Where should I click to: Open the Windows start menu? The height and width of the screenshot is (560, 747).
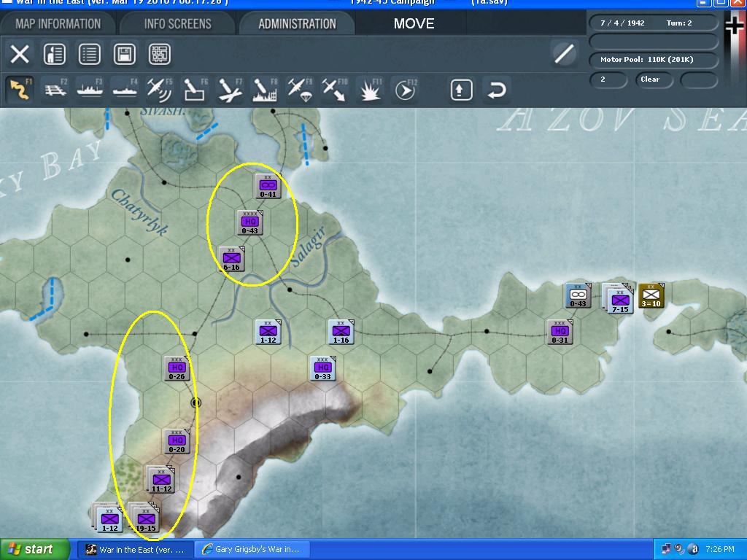35,550
